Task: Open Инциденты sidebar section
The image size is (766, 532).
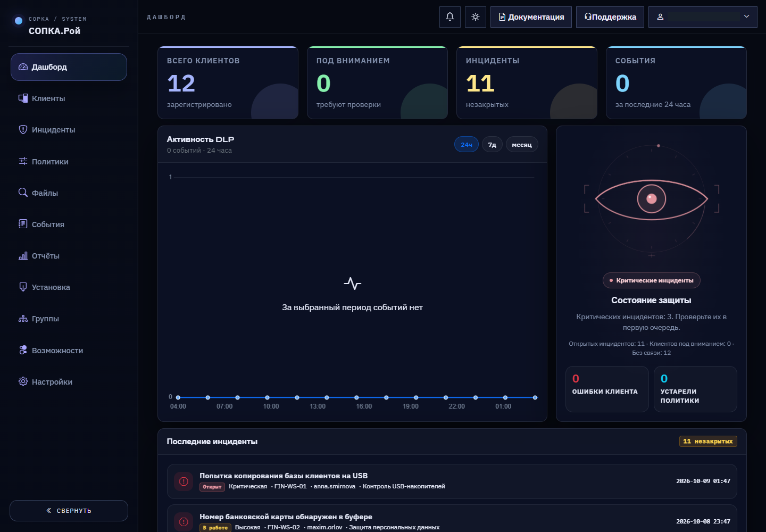Action: 69,130
